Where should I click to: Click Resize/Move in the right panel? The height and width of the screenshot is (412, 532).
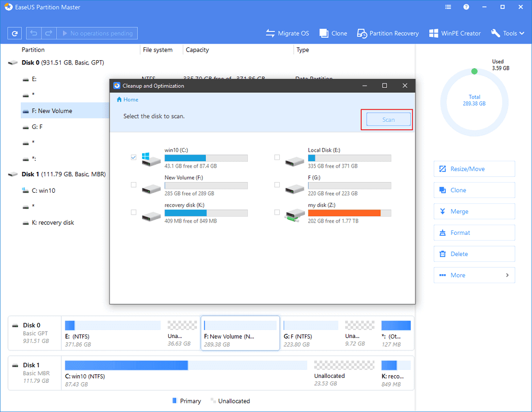474,169
